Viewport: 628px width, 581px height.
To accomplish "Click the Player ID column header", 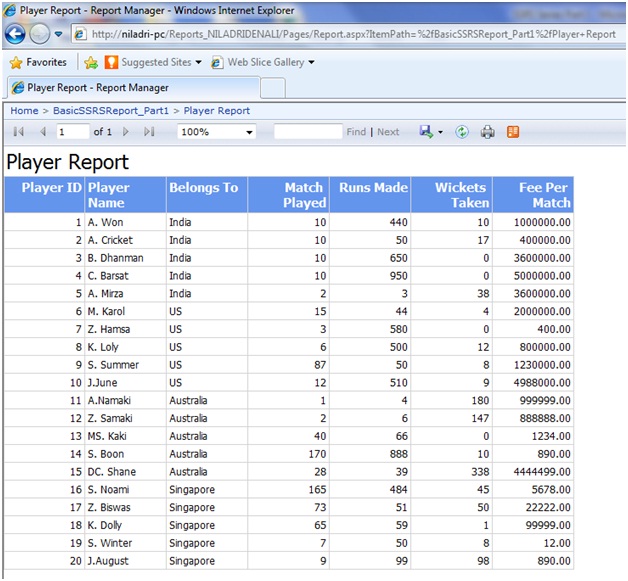I will [x=44, y=195].
